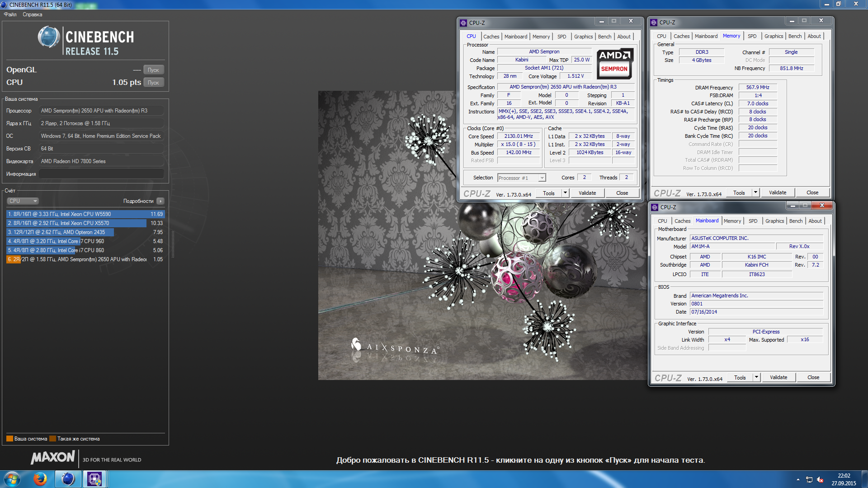Image resolution: width=868 pixels, height=488 pixels.
Task: Click CPU-Z title icon of Memory window
Action: (654, 22)
